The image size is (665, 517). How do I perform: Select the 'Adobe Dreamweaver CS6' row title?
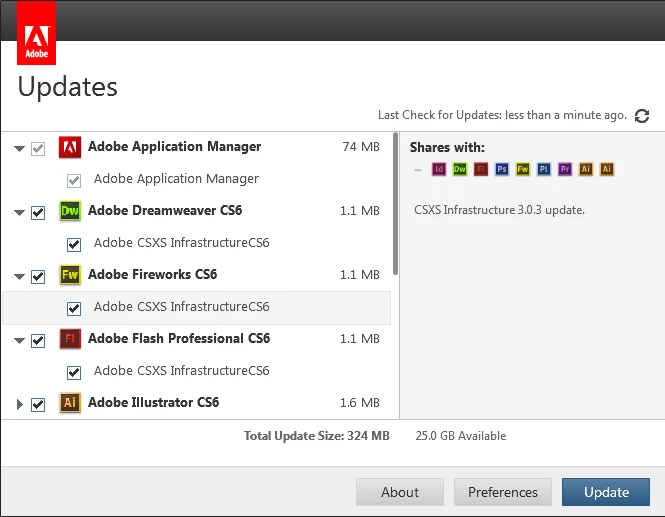pyautogui.click(x=165, y=210)
